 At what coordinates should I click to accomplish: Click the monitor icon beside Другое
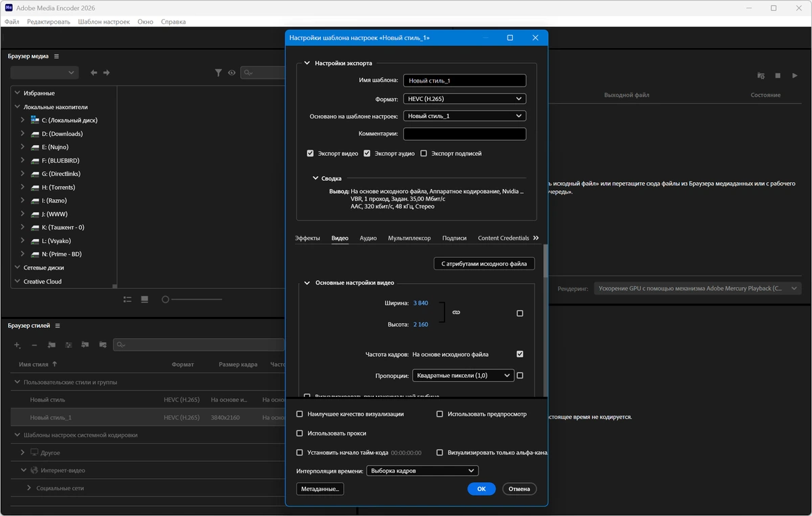point(35,452)
